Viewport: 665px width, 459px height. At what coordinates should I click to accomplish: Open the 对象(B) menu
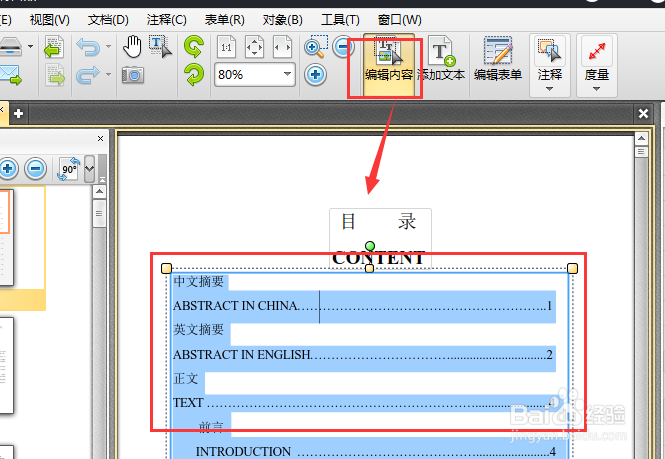coord(282,20)
